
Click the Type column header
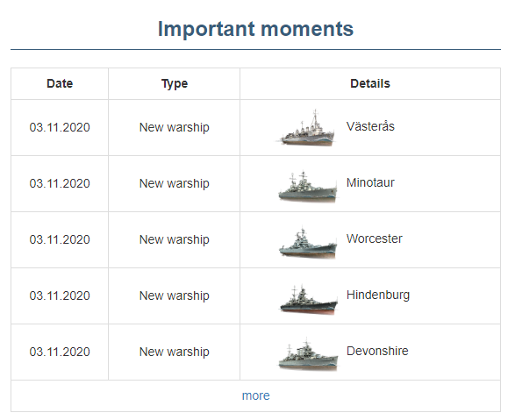[x=175, y=84]
